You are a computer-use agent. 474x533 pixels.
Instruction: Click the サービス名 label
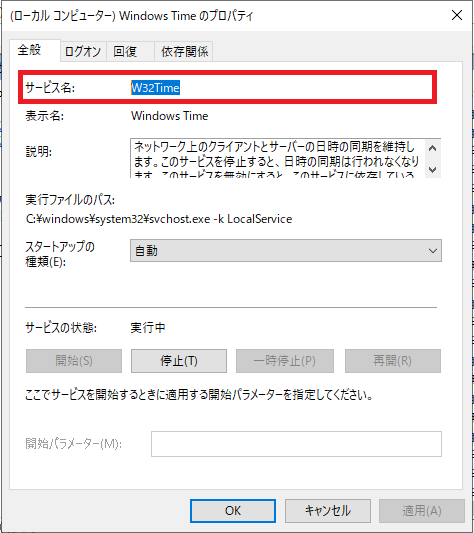(50, 88)
